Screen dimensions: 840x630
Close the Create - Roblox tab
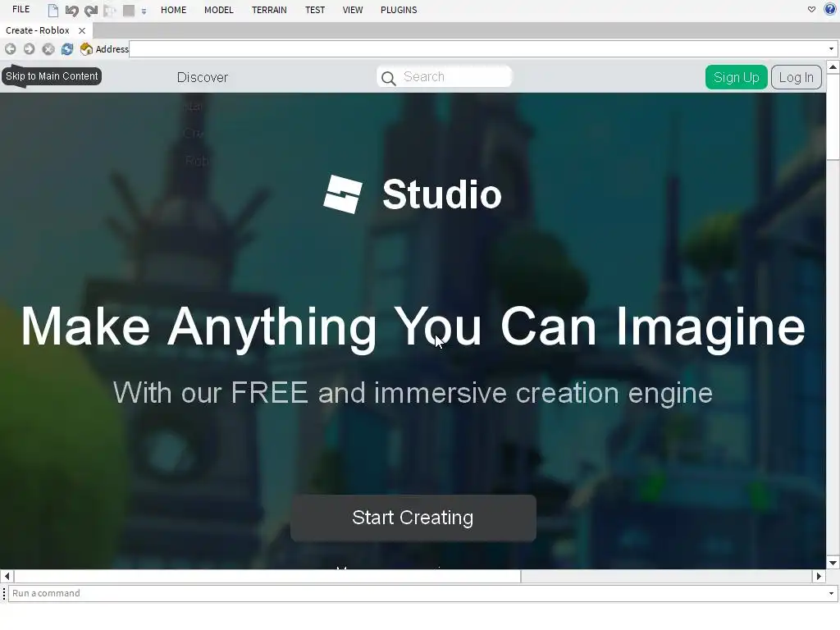tap(82, 30)
